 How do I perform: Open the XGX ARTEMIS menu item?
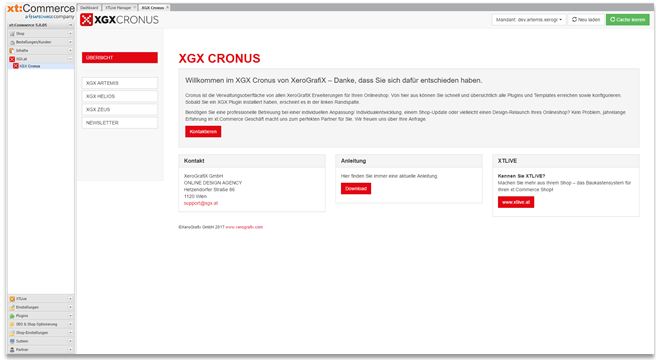point(120,83)
